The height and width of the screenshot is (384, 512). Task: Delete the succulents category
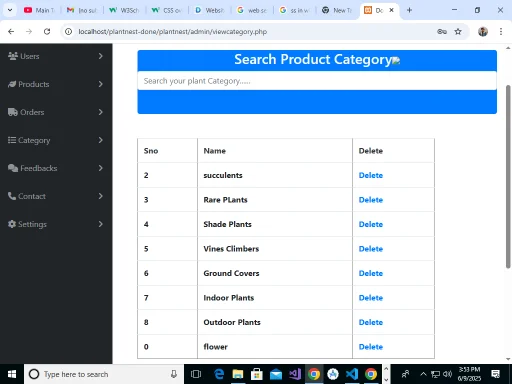[371, 175]
